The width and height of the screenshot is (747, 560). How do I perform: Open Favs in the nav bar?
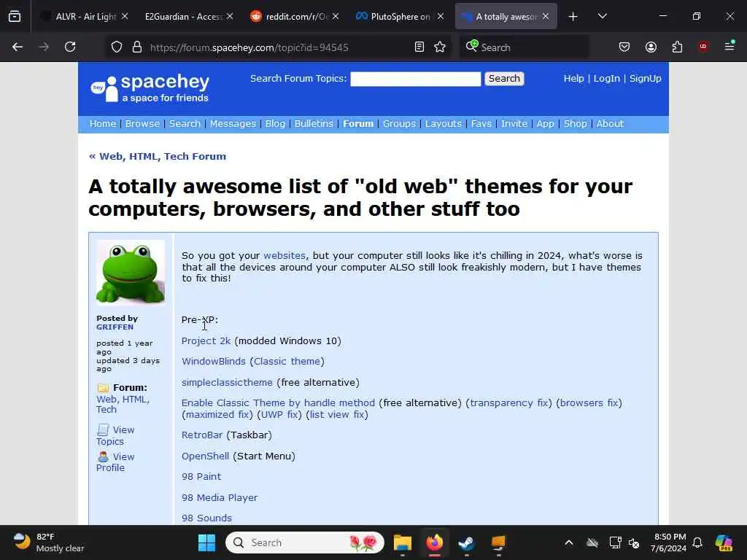(481, 123)
